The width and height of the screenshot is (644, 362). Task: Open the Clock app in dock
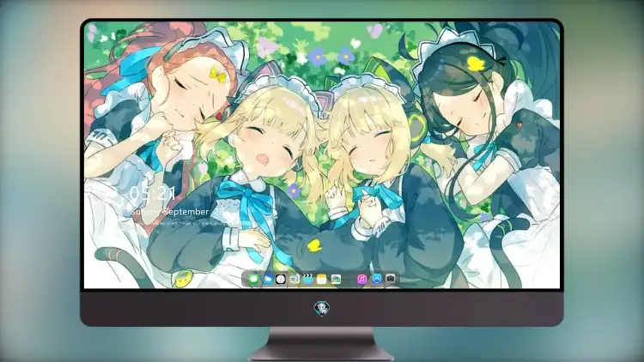[281, 279]
